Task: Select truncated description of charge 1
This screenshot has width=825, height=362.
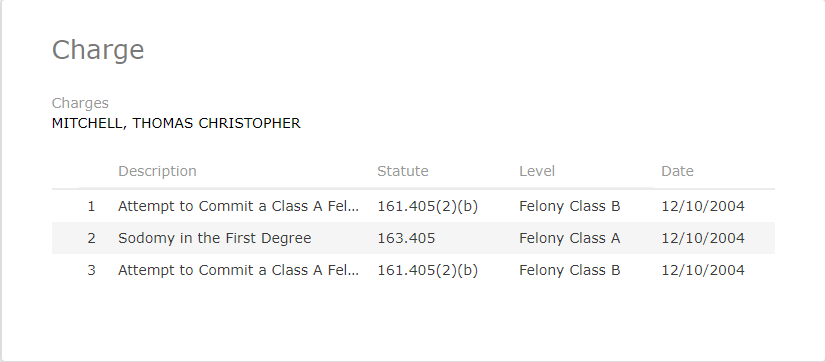Action: click(238, 206)
